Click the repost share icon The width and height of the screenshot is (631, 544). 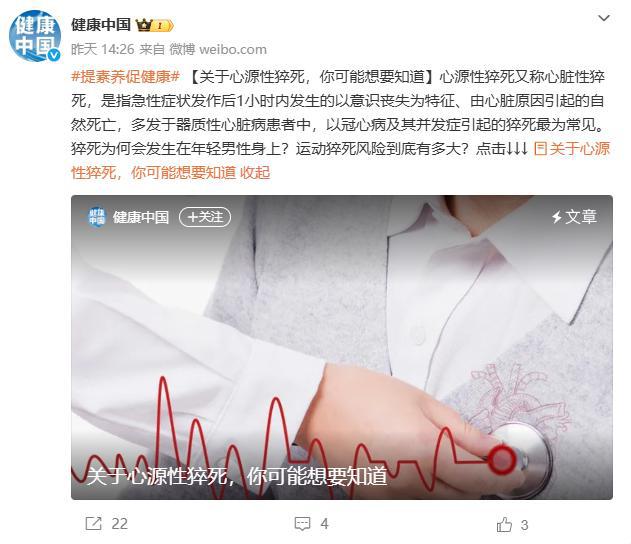point(93,523)
